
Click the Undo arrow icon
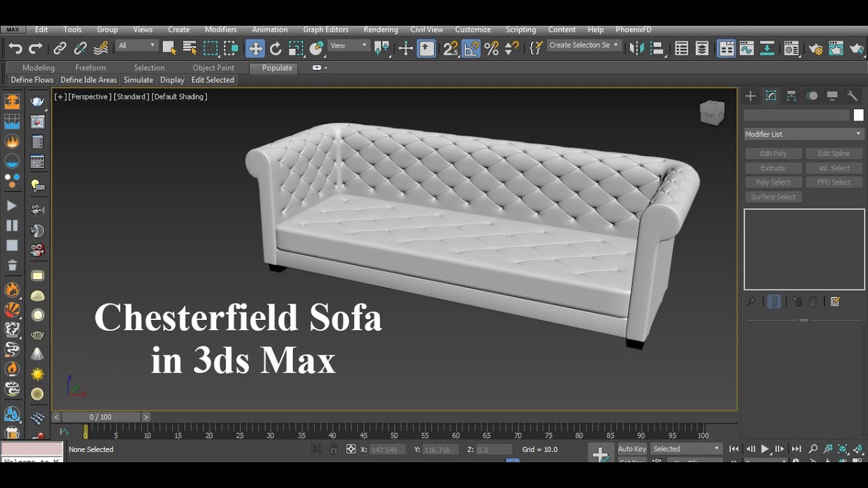click(15, 48)
